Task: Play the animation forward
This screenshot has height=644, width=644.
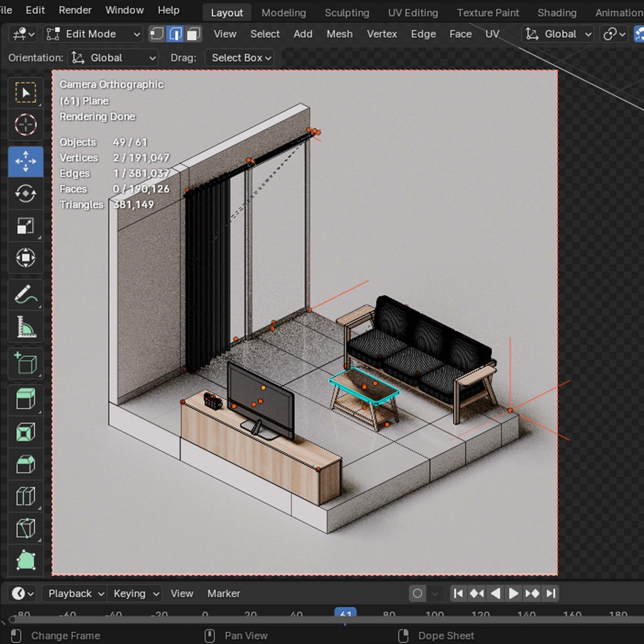Action: pyautogui.click(x=513, y=593)
